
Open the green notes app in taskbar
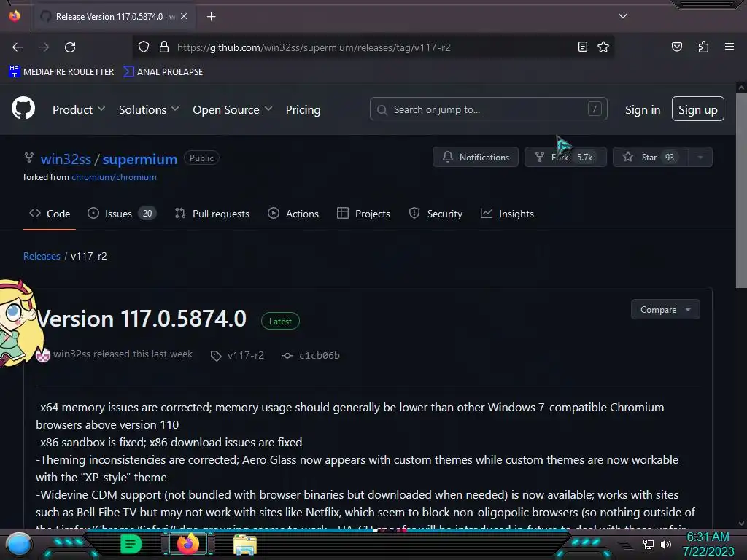pyautogui.click(x=131, y=544)
